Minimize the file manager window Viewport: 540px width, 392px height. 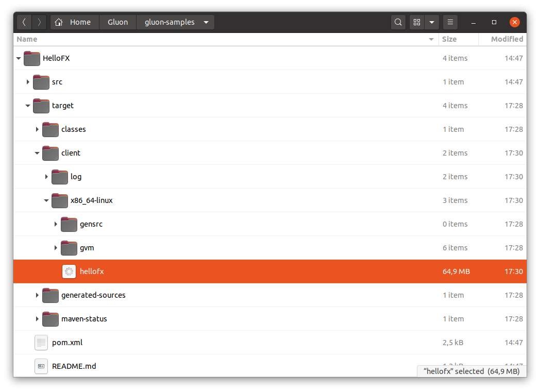click(x=474, y=22)
